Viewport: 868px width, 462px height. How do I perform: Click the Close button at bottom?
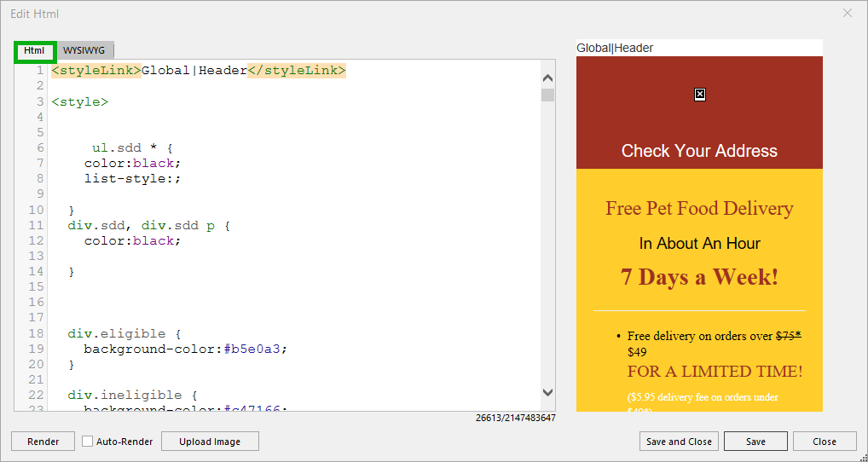tap(825, 442)
